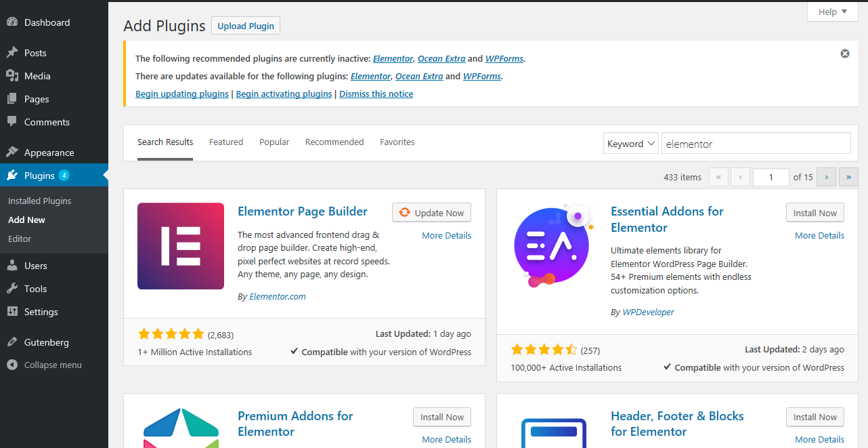
Task: Click the plugin search field containing elementor
Action: [756, 144]
